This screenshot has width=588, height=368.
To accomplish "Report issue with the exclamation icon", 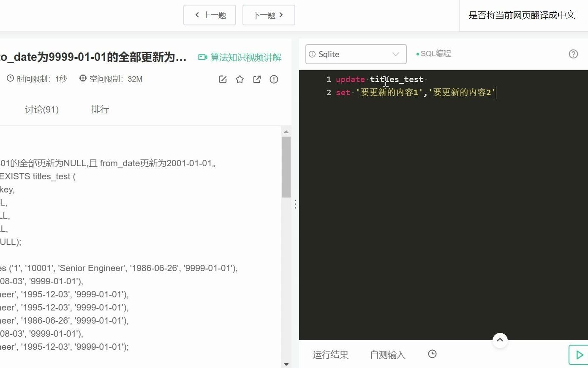I will [274, 80].
